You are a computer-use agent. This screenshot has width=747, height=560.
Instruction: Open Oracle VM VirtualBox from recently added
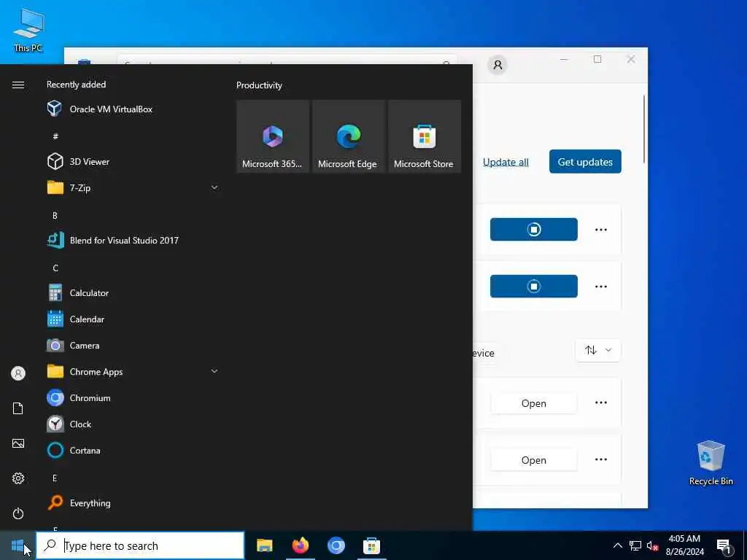point(133,109)
